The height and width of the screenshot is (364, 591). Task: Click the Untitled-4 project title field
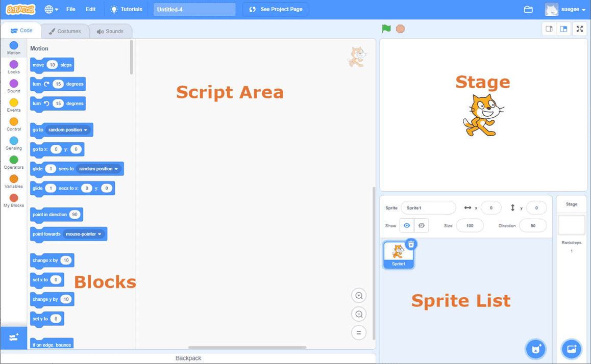click(194, 9)
